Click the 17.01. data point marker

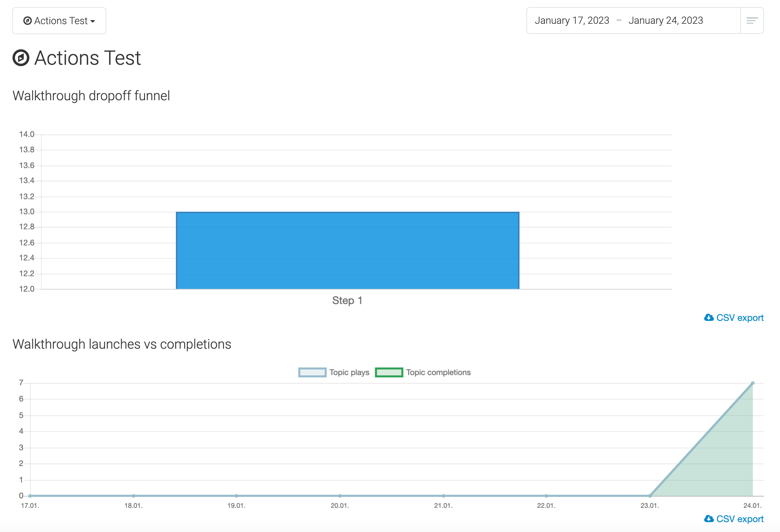tap(30, 496)
